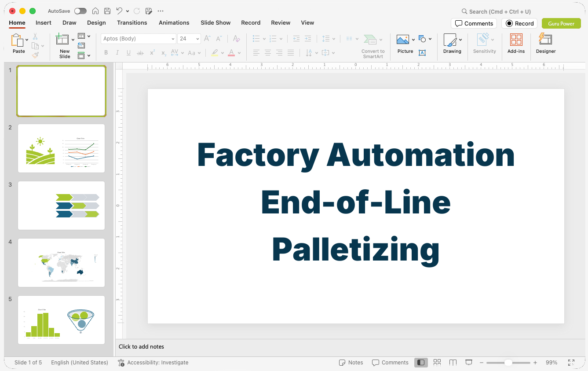Toggle Bold formatting
Viewport: 588px width, 371px height.
click(106, 53)
